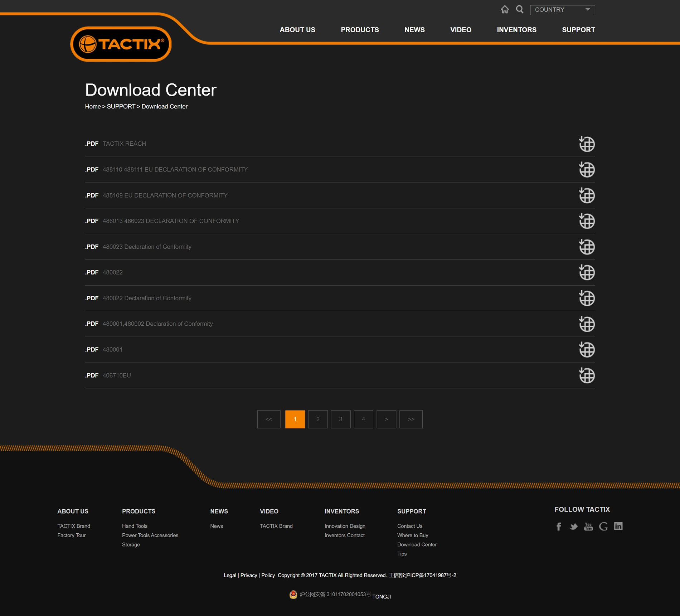680x616 pixels.
Task: Download the TACTIX REACH PDF icon
Action: [587, 144]
